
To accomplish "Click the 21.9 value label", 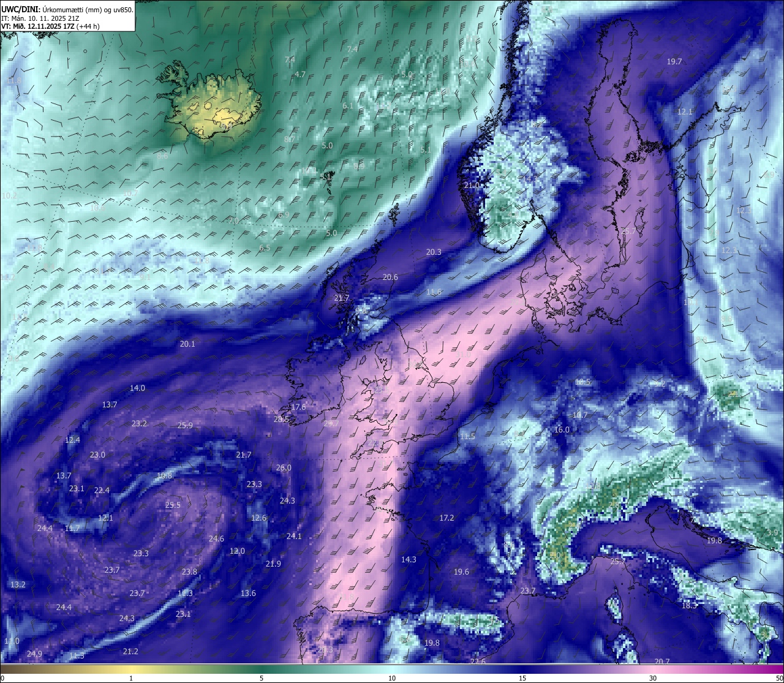I will pos(273,564).
